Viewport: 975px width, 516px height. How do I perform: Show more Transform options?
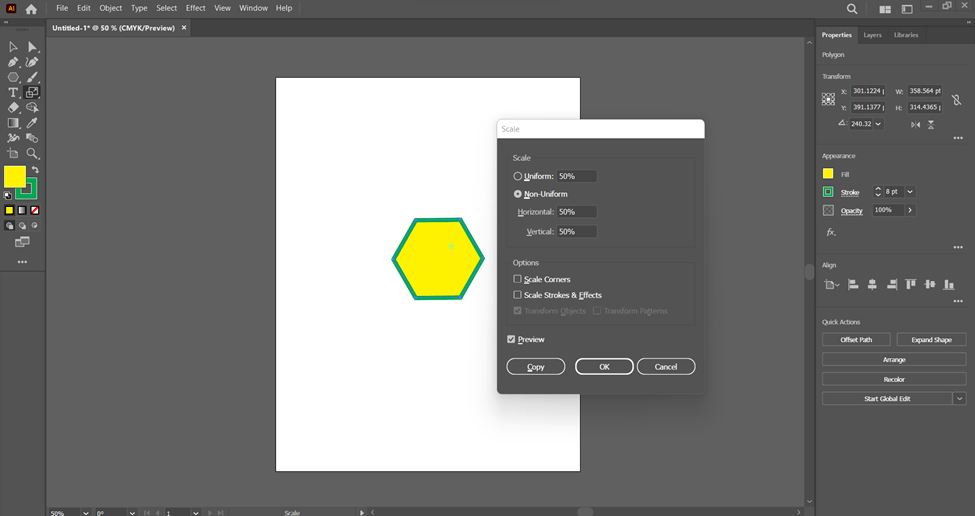pyautogui.click(x=958, y=138)
